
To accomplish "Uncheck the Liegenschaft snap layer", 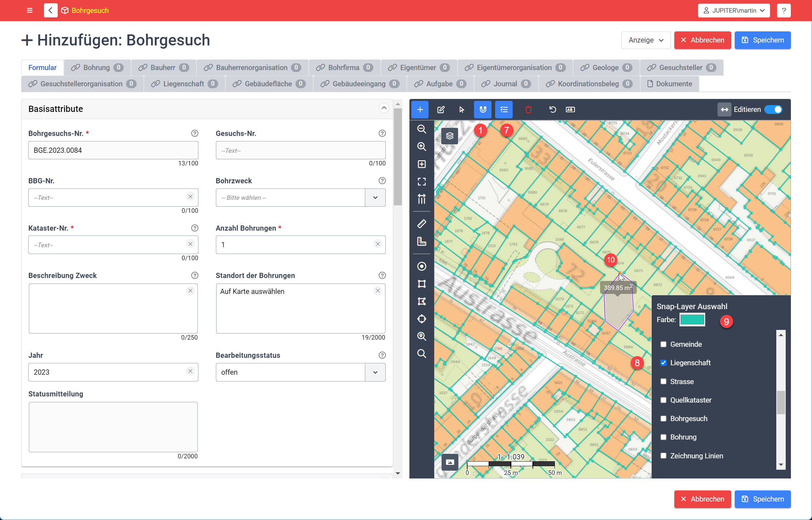I will click(663, 363).
